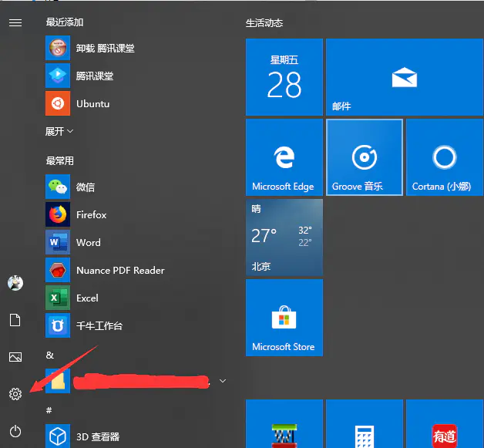
Task: Click the & letter index header
Action: pyautogui.click(x=49, y=355)
